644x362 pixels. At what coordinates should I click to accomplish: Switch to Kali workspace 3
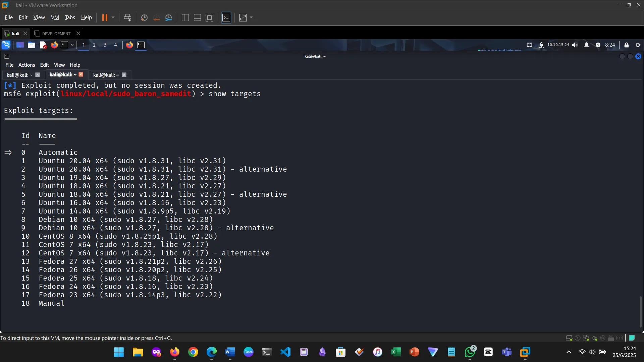pos(105,45)
